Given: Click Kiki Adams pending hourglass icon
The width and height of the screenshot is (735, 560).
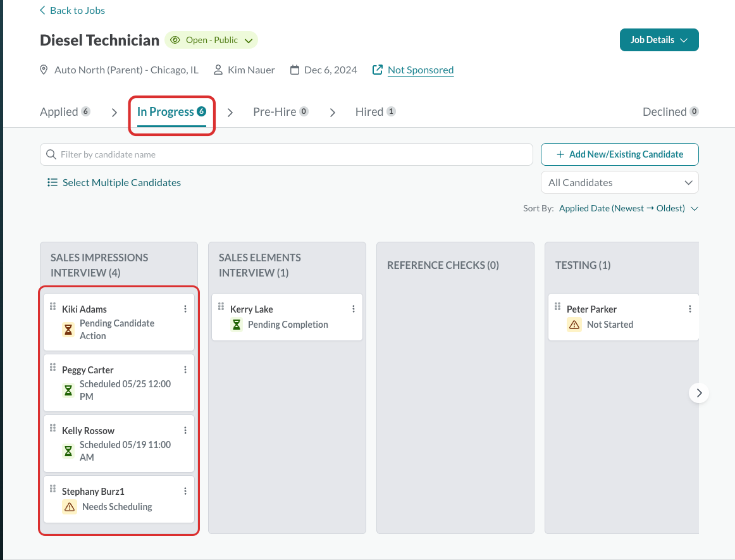Looking at the screenshot, I should (x=68, y=330).
